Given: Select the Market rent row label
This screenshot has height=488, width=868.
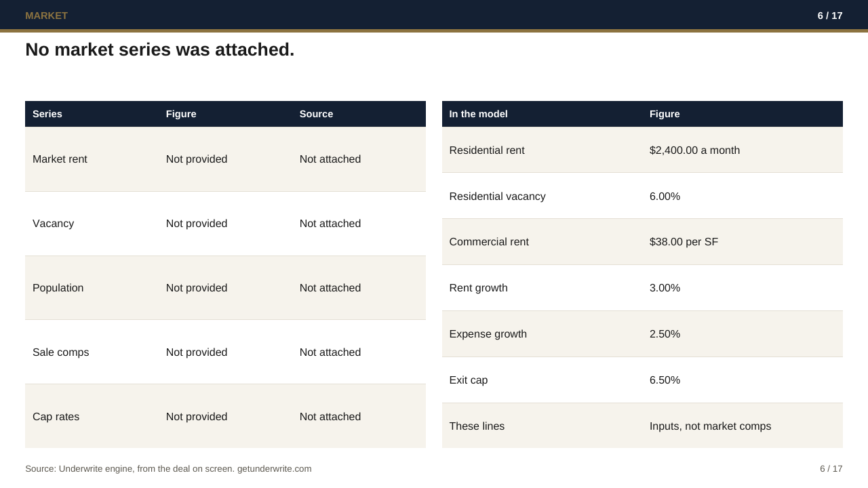Looking at the screenshot, I should pos(60,159).
